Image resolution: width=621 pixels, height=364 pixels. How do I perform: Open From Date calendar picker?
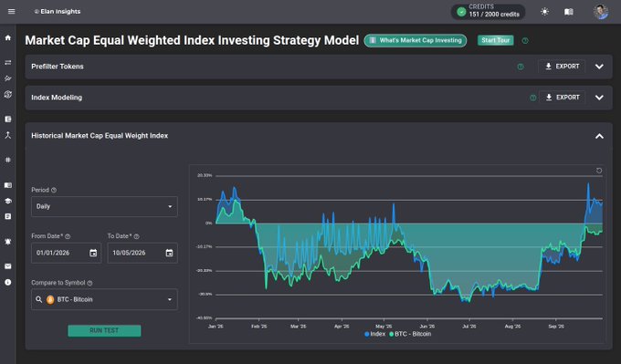(x=93, y=253)
